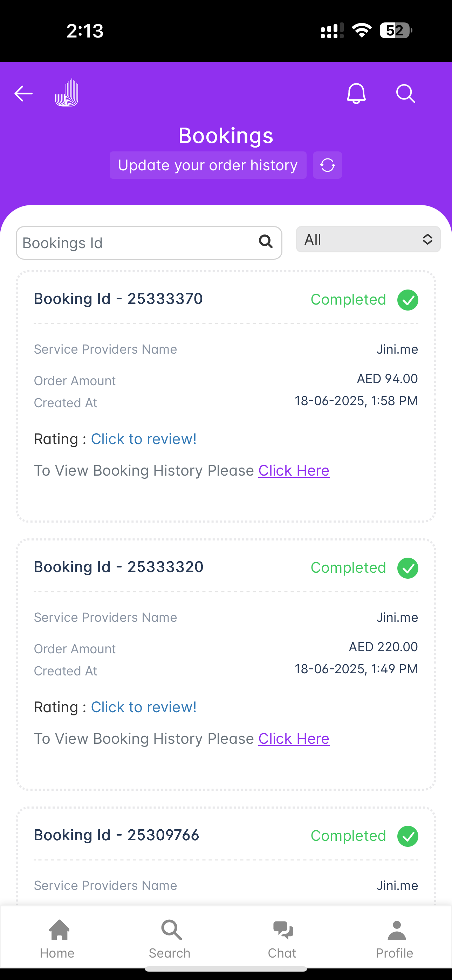Tap the back arrow icon
The height and width of the screenshot is (980, 452).
[x=23, y=94]
